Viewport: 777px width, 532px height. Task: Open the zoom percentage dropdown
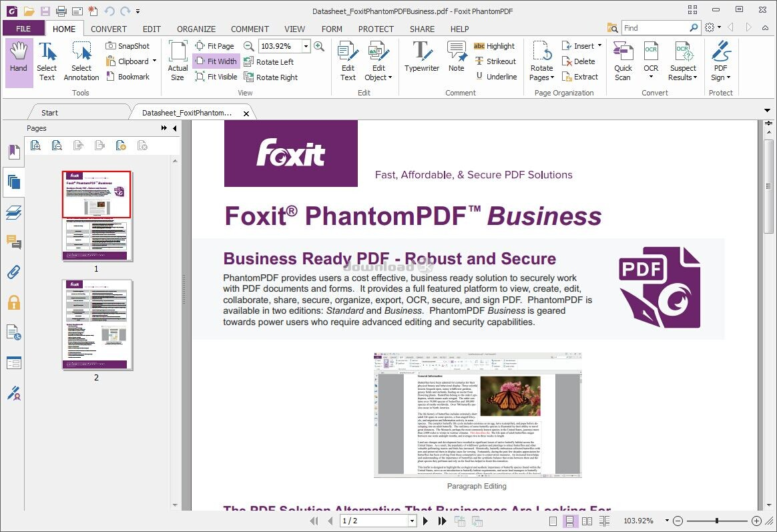pyautogui.click(x=306, y=46)
